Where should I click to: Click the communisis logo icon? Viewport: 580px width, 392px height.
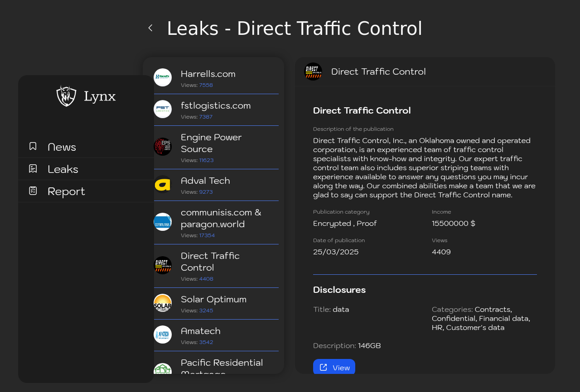163,222
